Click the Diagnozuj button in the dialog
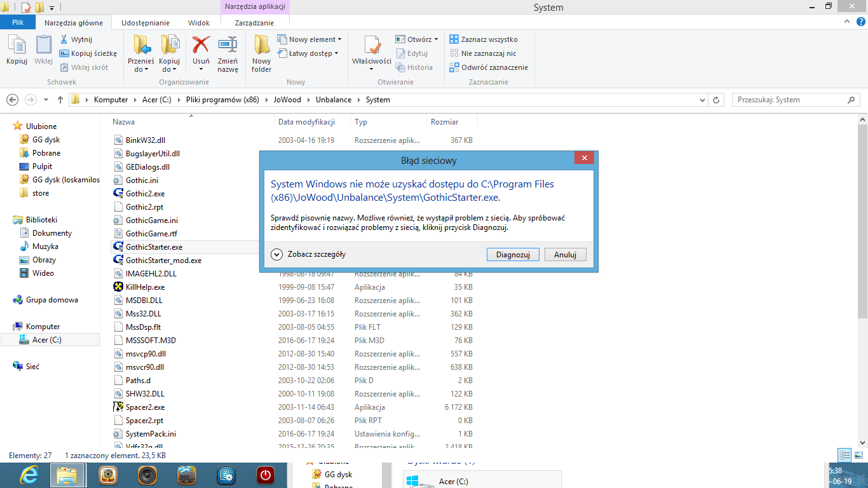Screen dimensions: 868x488 click(513, 254)
